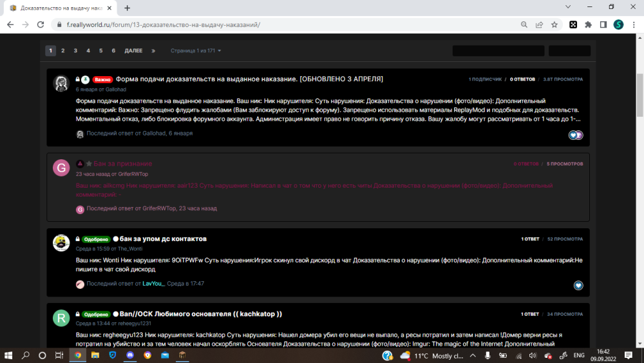
Task: Go to page 3 of the forum
Action: pos(75,50)
